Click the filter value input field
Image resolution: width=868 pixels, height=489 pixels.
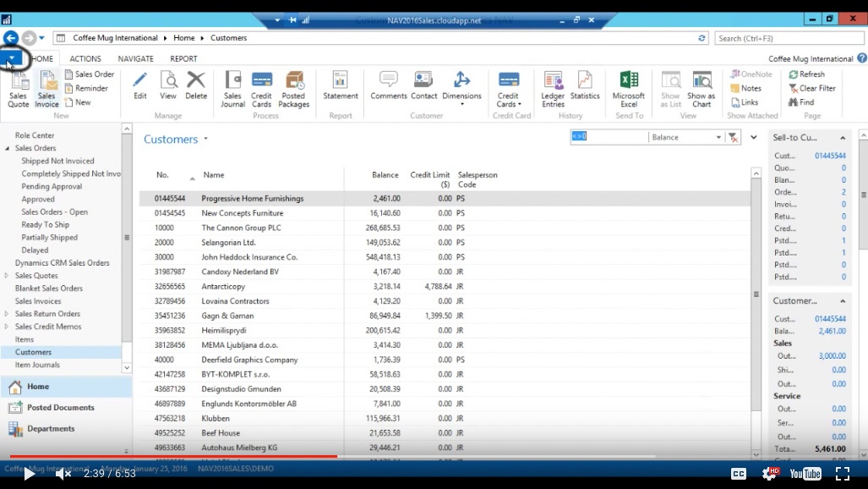(x=609, y=137)
